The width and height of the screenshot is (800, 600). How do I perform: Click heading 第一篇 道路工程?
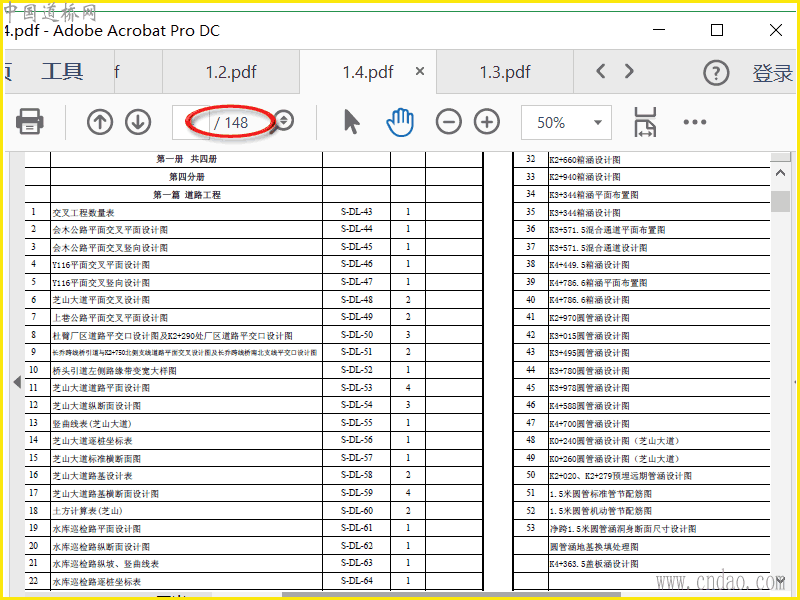pyautogui.click(x=187, y=195)
